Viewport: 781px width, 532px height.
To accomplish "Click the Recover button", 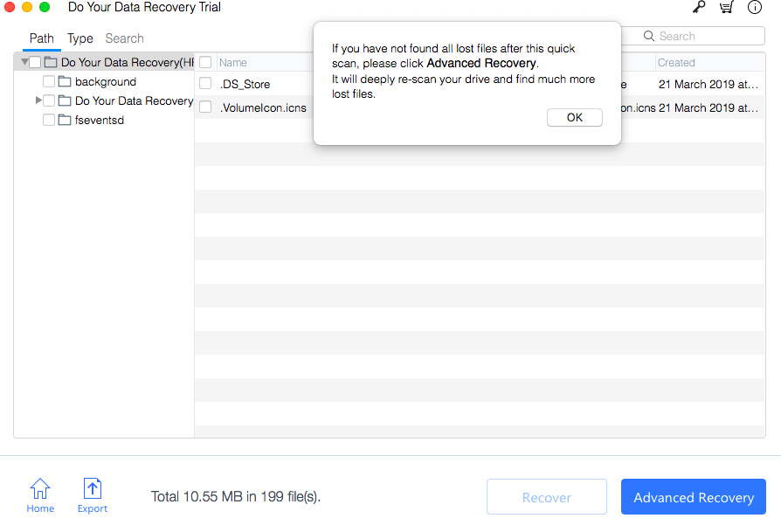I will click(x=547, y=497).
